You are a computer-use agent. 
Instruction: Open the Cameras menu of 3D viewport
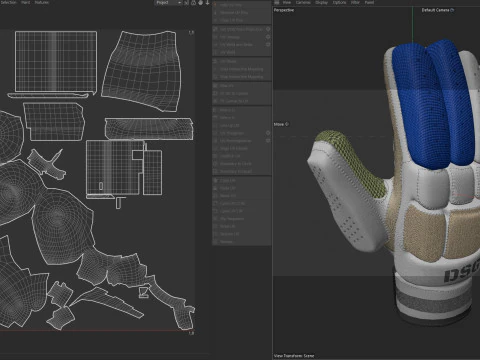(x=303, y=2)
